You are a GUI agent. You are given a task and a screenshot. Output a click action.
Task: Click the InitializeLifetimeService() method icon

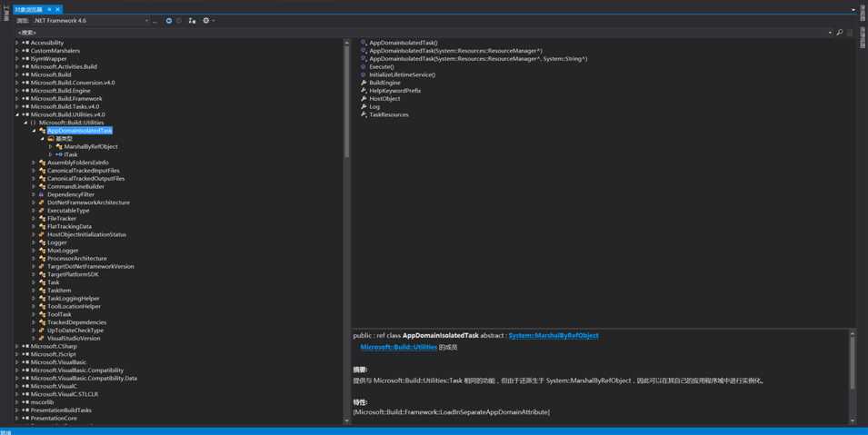pos(364,74)
